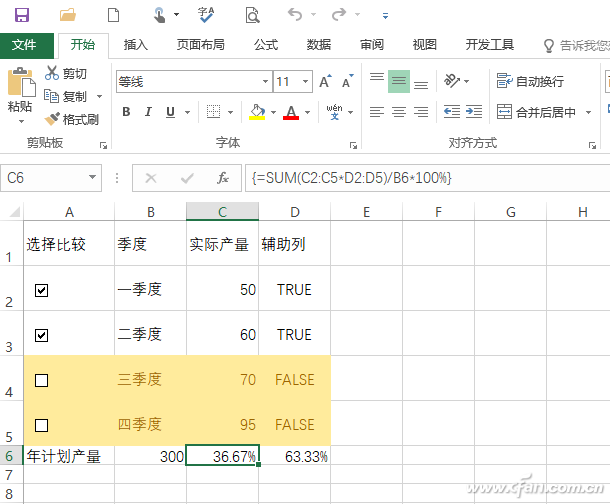Decrease indent icon

pos(452,112)
